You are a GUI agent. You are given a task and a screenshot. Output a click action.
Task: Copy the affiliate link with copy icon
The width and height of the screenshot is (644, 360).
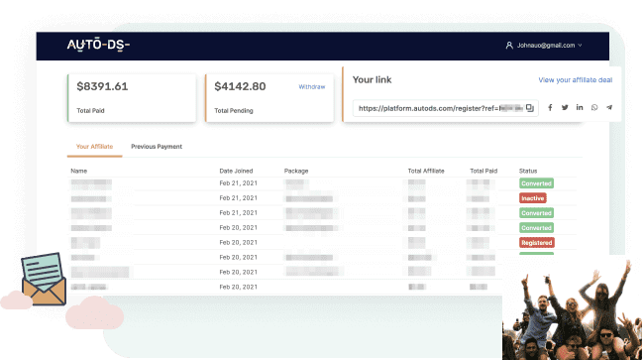point(530,108)
